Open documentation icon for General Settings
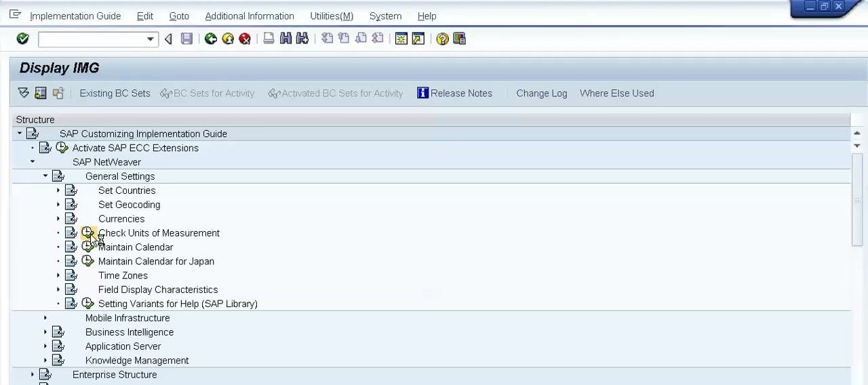 pos(58,176)
